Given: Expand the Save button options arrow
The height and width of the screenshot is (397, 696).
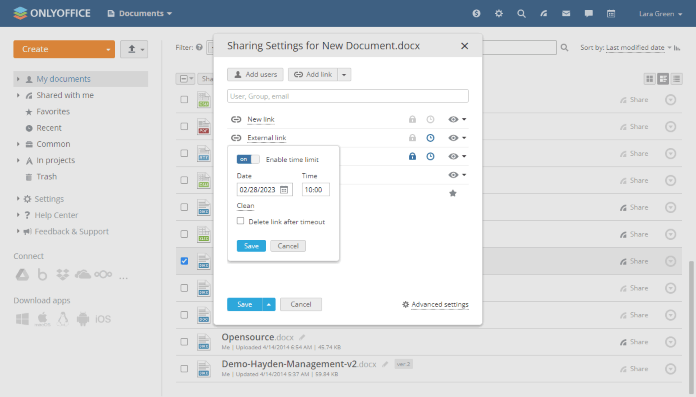Looking at the screenshot, I should pos(269,304).
